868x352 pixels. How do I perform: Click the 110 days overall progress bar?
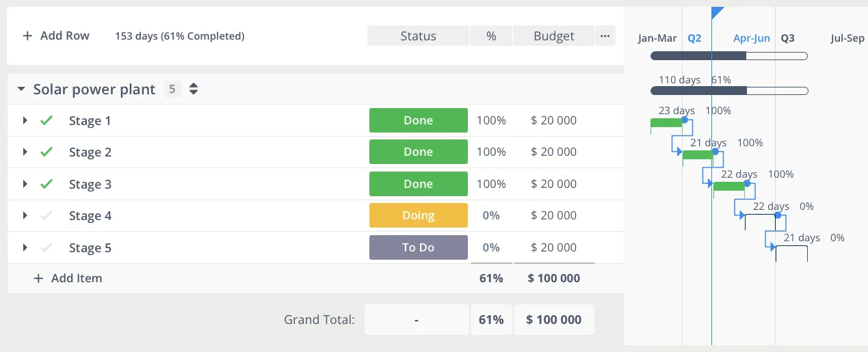[729, 90]
